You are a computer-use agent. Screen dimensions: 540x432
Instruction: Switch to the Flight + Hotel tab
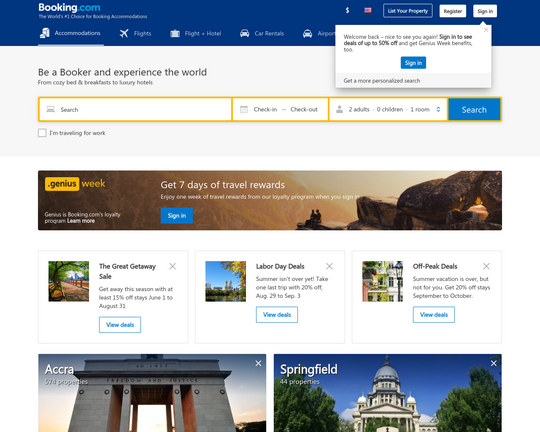196,33
